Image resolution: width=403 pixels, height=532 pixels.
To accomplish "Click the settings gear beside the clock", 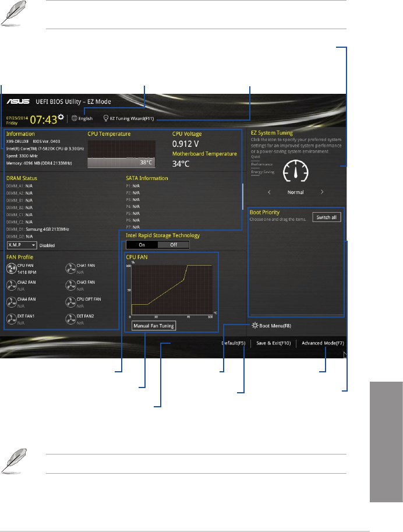I will 61,117.
